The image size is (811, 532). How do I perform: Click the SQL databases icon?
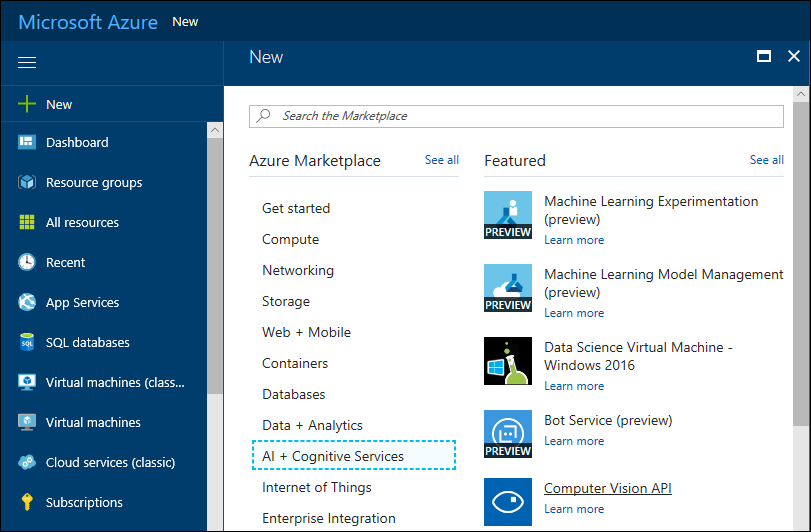(x=27, y=342)
